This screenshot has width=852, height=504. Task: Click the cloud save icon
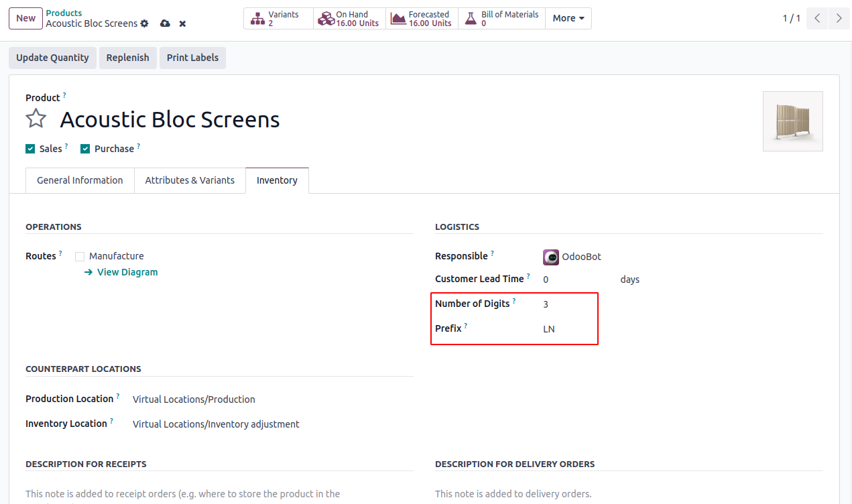(x=165, y=23)
